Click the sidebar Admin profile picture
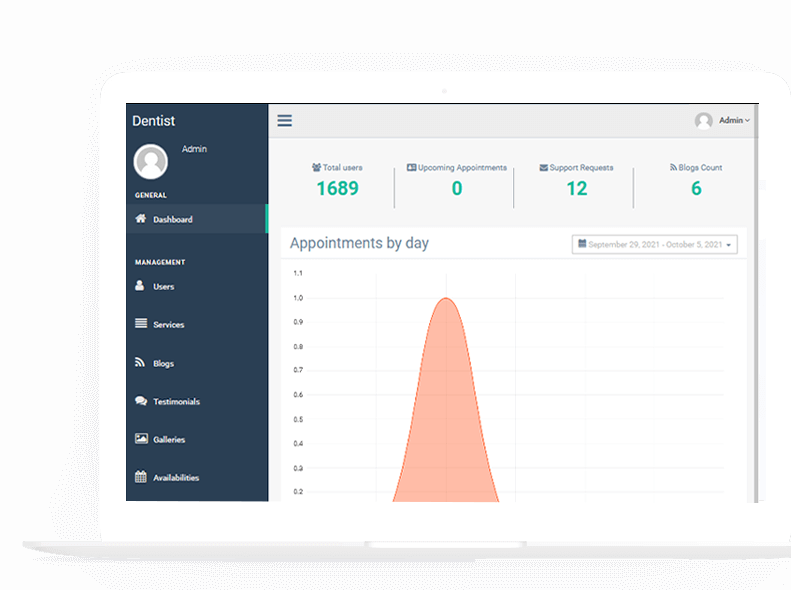The height and width of the screenshot is (590, 791). tap(151, 161)
